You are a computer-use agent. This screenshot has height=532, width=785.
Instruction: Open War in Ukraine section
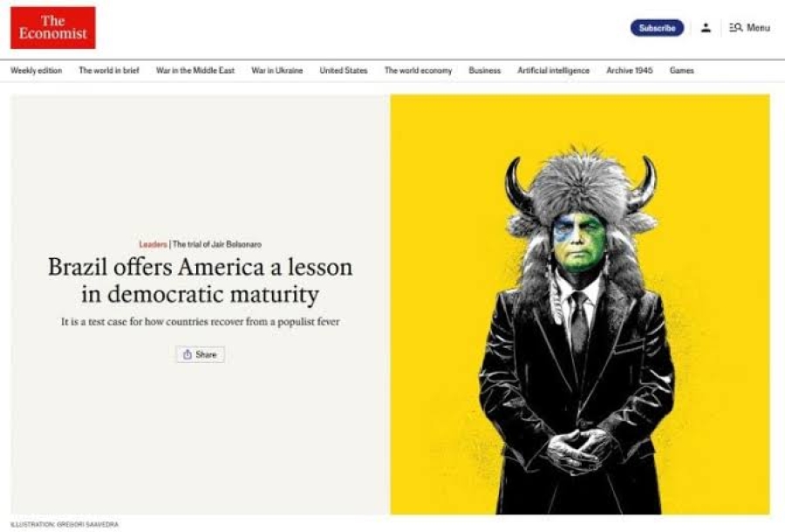tap(276, 71)
